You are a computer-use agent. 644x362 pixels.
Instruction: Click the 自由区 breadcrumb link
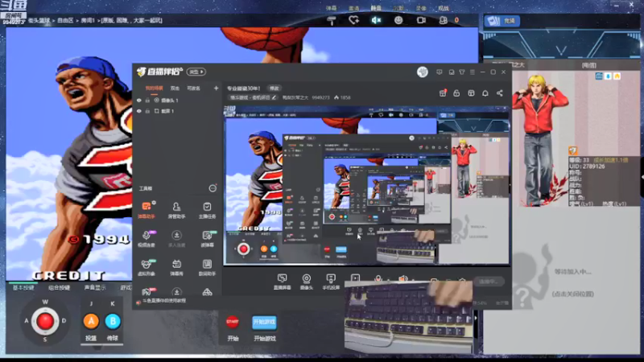pyautogui.click(x=65, y=20)
